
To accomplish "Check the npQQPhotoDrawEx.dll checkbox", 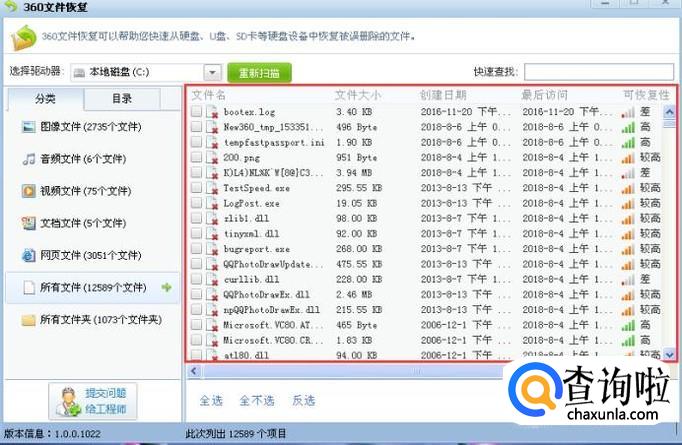I will click(x=197, y=310).
